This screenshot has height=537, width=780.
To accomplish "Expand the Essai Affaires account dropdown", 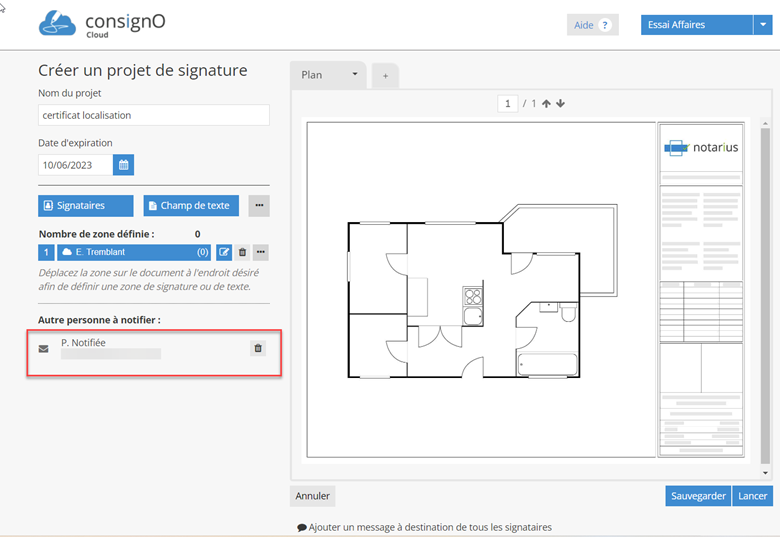I will pyautogui.click(x=762, y=25).
